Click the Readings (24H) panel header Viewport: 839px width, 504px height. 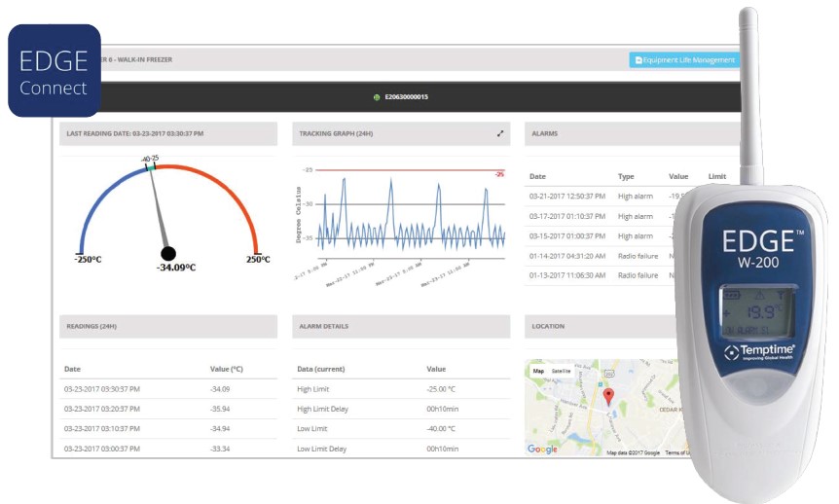(168, 326)
